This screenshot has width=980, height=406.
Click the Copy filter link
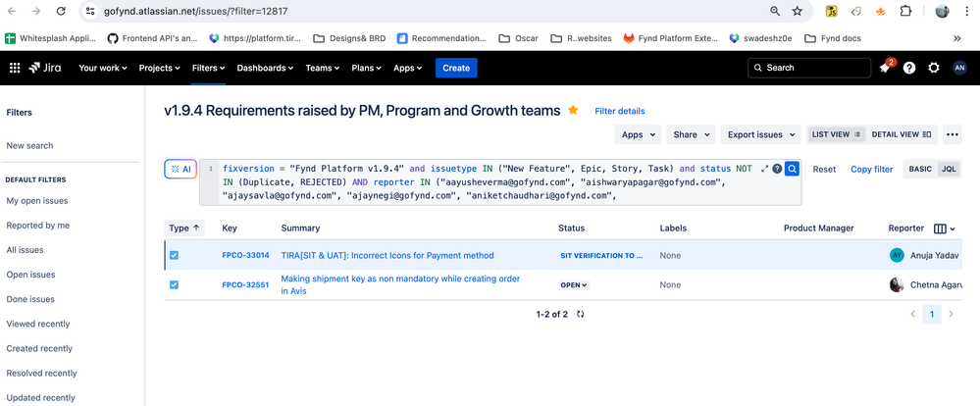click(872, 170)
